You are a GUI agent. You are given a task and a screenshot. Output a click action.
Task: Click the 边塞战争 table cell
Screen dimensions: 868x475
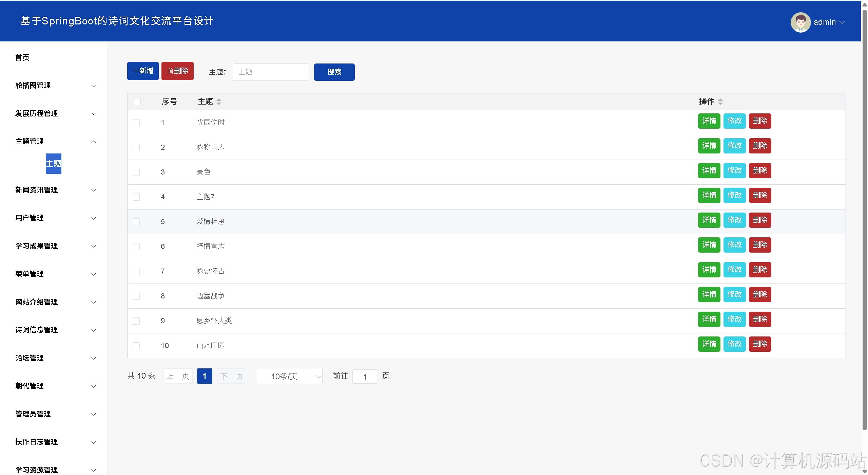(211, 296)
